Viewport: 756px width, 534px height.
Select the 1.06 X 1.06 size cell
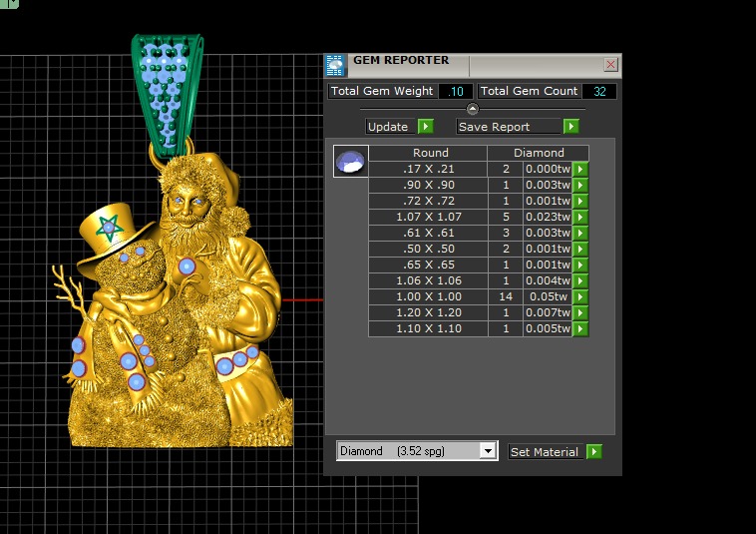point(428,280)
